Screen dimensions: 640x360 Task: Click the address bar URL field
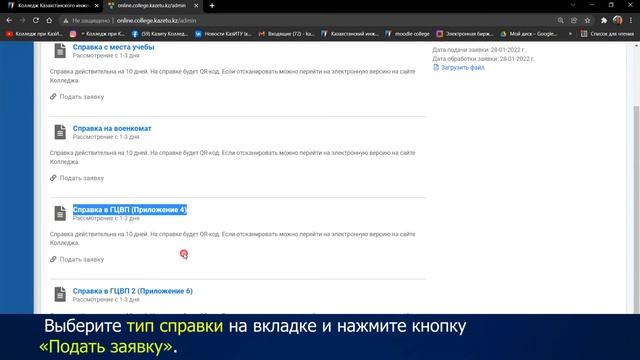pos(156,20)
